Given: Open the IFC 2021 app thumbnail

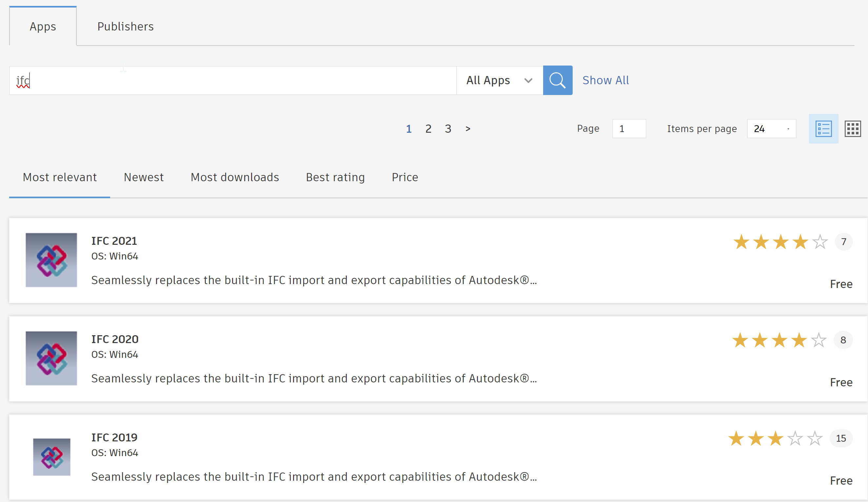Looking at the screenshot, I should 51,260.
